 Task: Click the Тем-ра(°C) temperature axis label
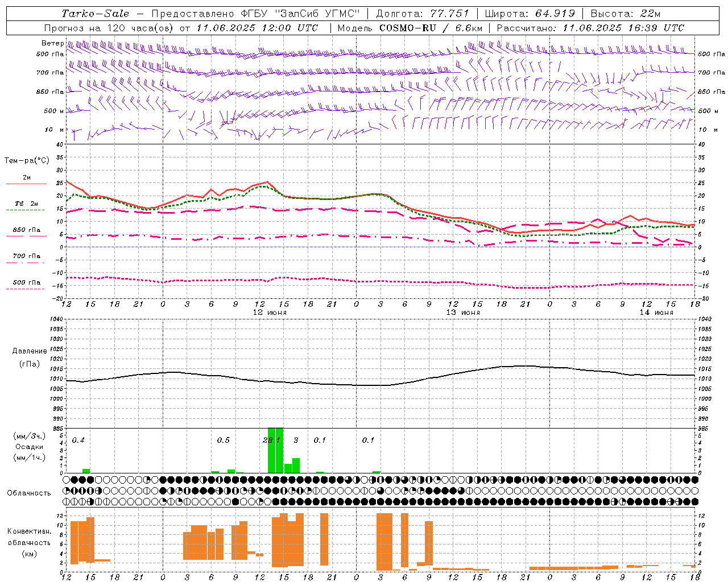pos(27,161)
